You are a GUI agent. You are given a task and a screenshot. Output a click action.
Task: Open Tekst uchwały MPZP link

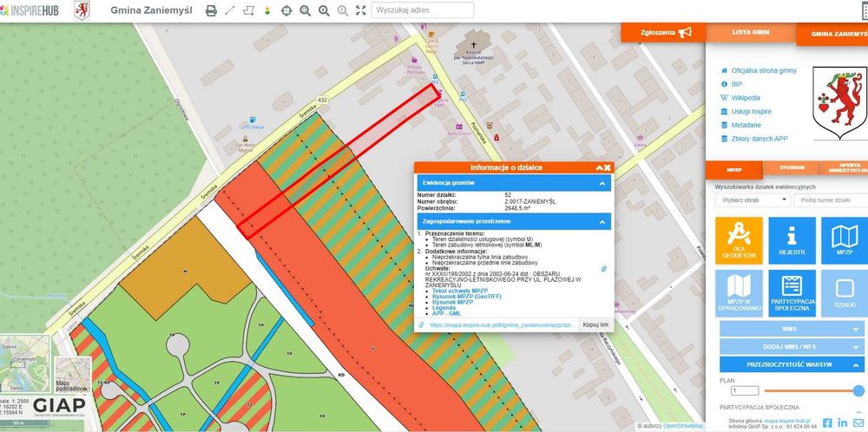click(x=460, y=291)
